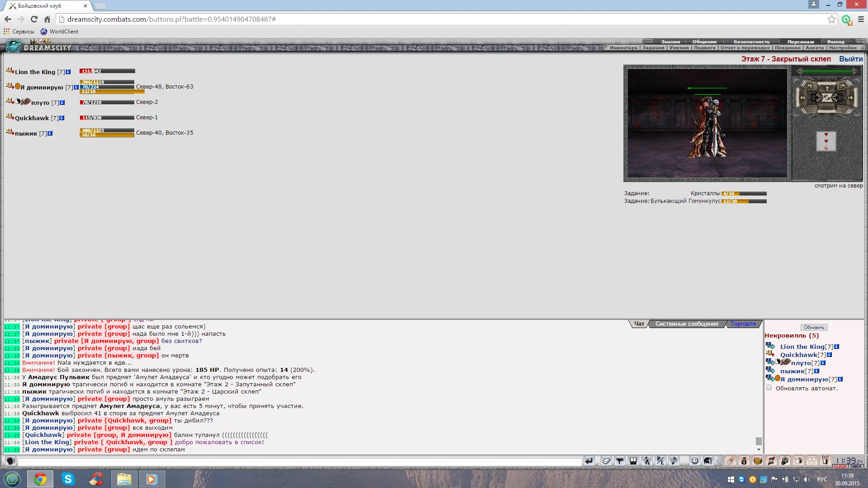Open the Безопасность menu
The height and width of the screenshot is (488, 868).
pos(751,42)
